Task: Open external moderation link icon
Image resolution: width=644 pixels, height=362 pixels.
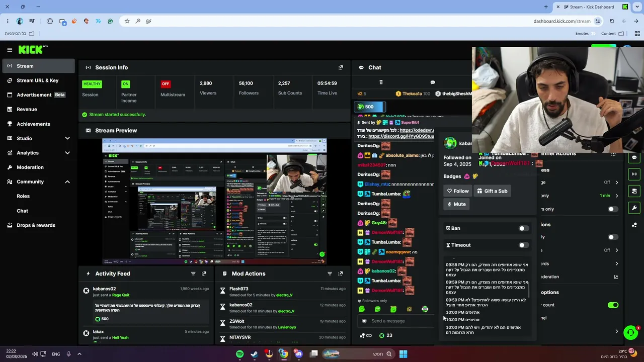Action: point(616,277)
